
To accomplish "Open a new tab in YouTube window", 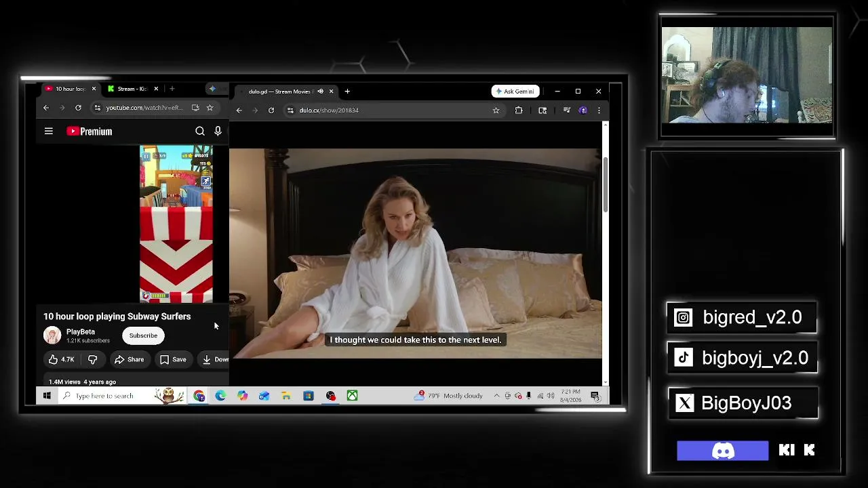I will [x=172, y=89].
